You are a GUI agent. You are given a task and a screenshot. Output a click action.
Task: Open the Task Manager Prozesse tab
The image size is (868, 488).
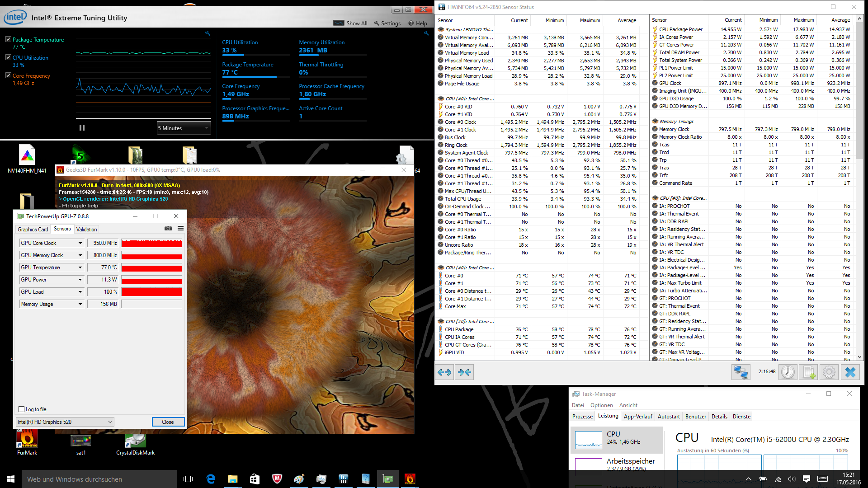[x=582, y=417]
